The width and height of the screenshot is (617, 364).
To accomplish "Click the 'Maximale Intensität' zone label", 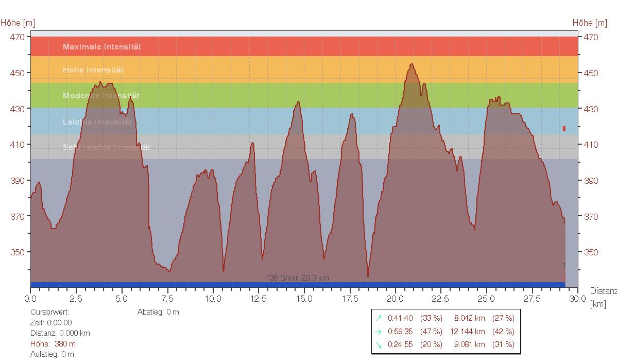I will coord(101,47).
